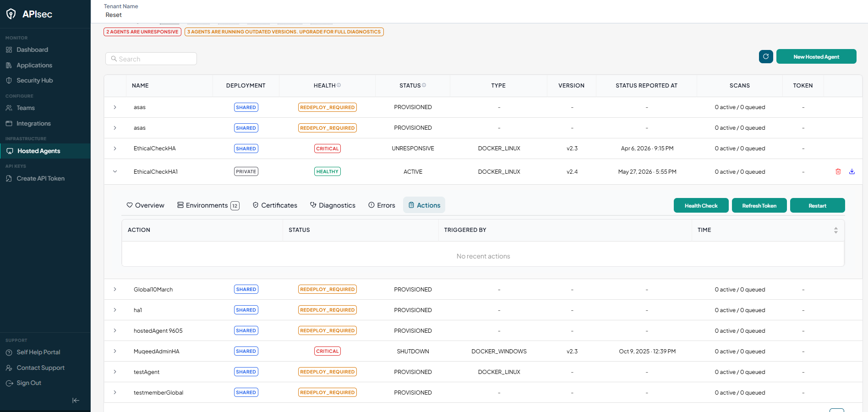Collapse the EthicalCheckHA1 agent row
Image resolution: width=868 pixels, height=412 pixels.
[x=115, y=171]
